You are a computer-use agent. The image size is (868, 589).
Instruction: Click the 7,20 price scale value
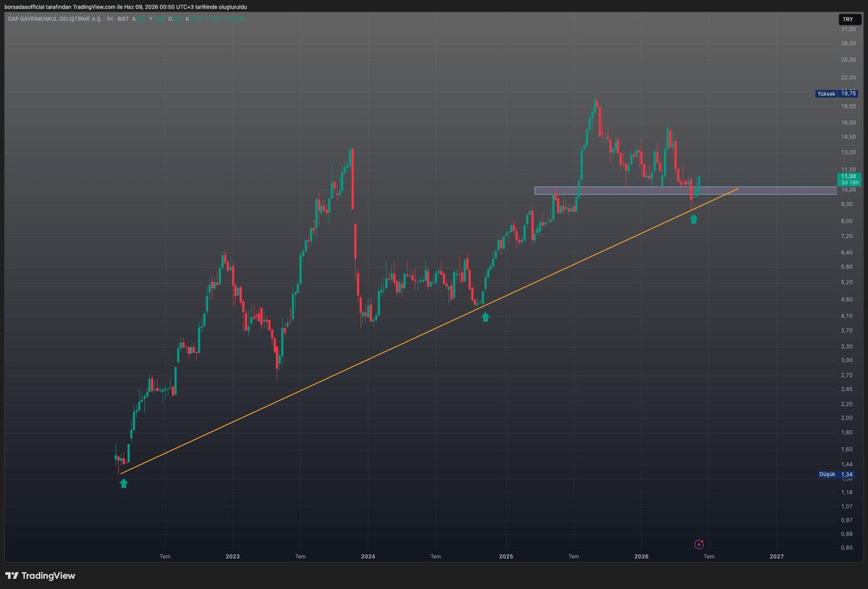848,236
